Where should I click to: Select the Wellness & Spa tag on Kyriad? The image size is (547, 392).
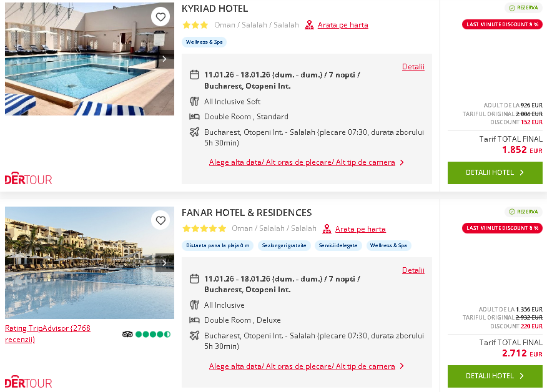coord(204,42)
